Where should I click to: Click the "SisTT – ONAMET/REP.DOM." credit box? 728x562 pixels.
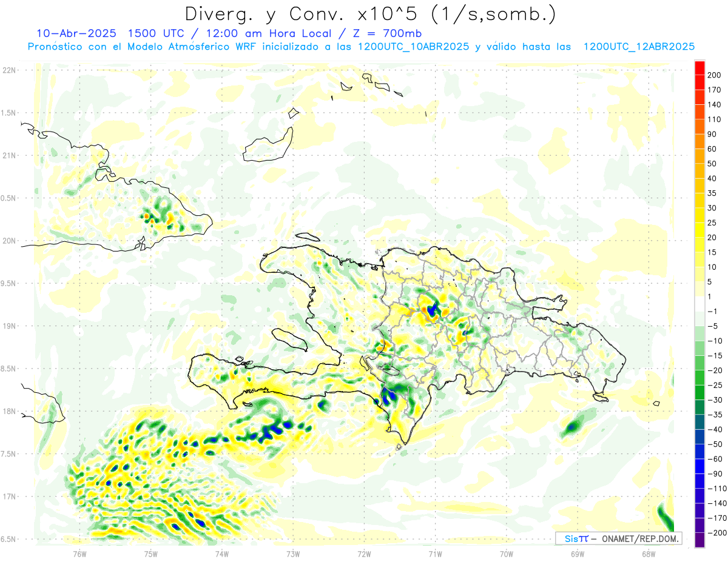pos(618,538)
